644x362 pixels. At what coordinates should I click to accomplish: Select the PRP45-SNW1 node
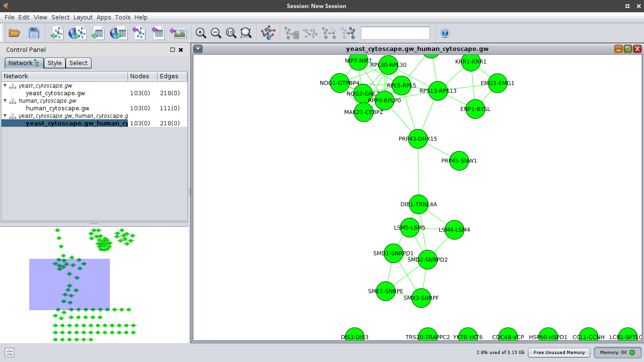(459, 161)
